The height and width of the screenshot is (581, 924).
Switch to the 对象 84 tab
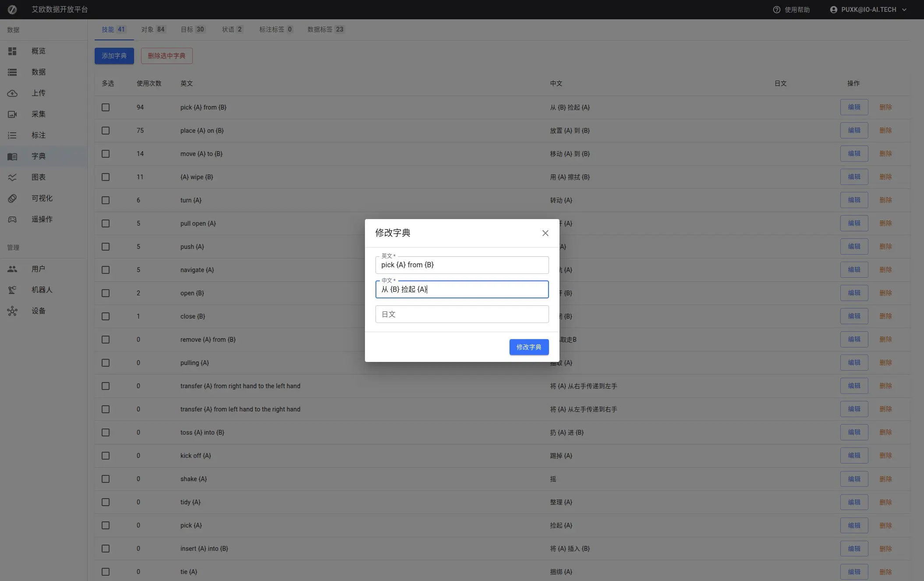click(x=153, y=29)
